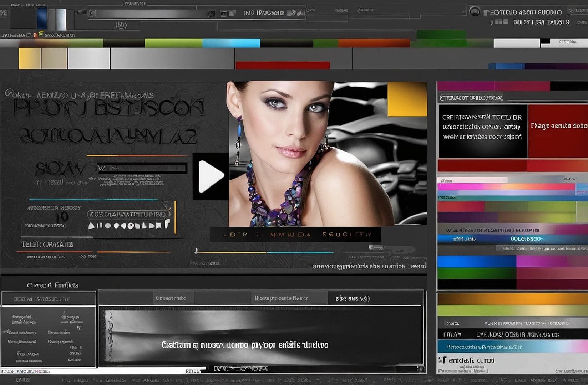Click the TELID ORWATTA label
This screenshot has height=385, width=588.
pos(47,245)
